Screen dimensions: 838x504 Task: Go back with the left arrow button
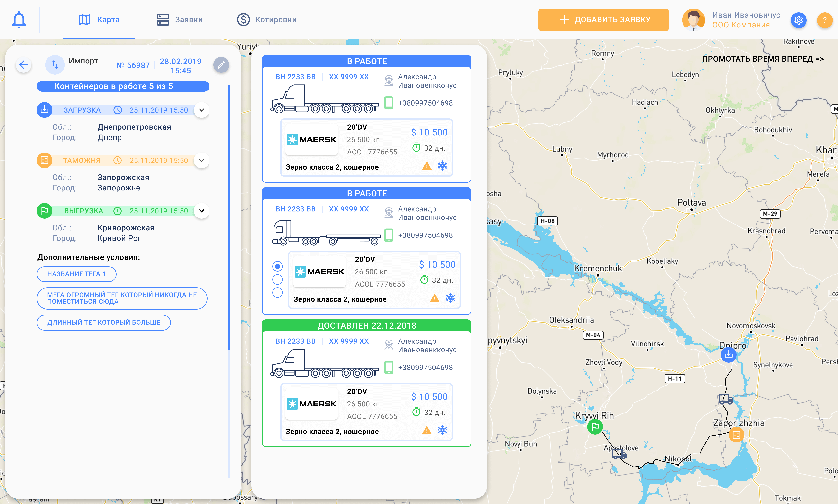[x=23, y=65]
